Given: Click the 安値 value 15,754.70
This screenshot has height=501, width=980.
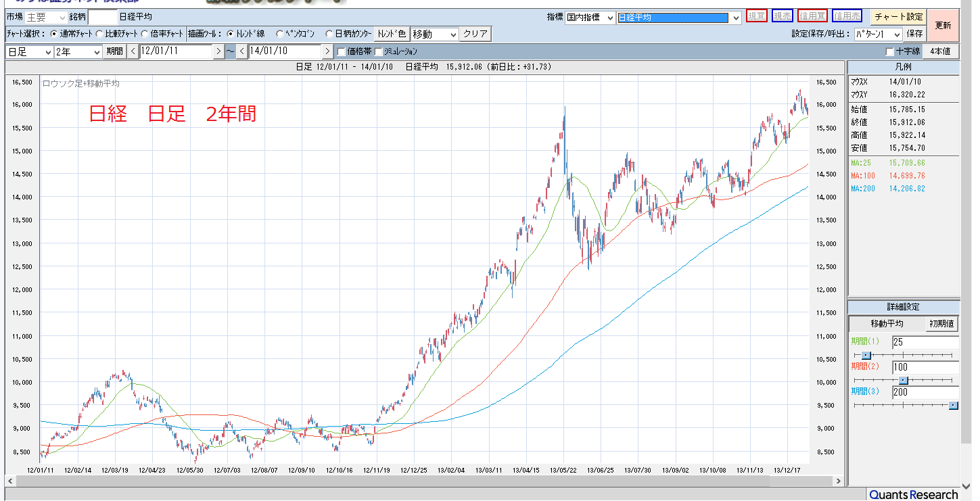Looking at the screenshot, I should pyautogui.click(x=906, y=147).
